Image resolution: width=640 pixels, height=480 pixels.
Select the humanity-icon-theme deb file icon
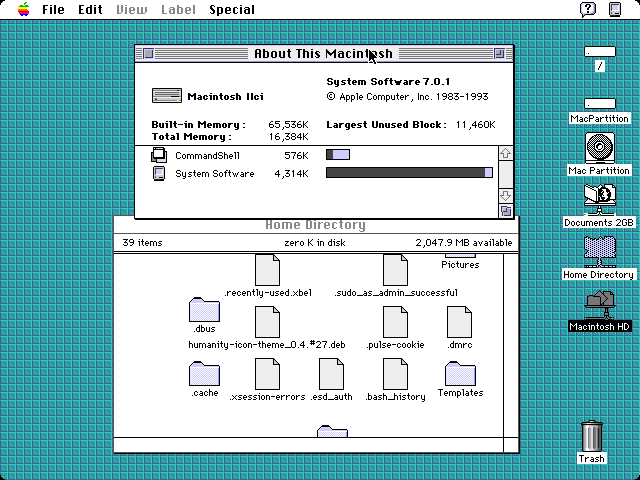click(x=267, y=322)
